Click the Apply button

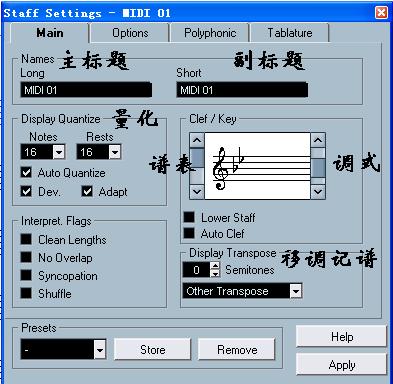[x=342, y=365]
